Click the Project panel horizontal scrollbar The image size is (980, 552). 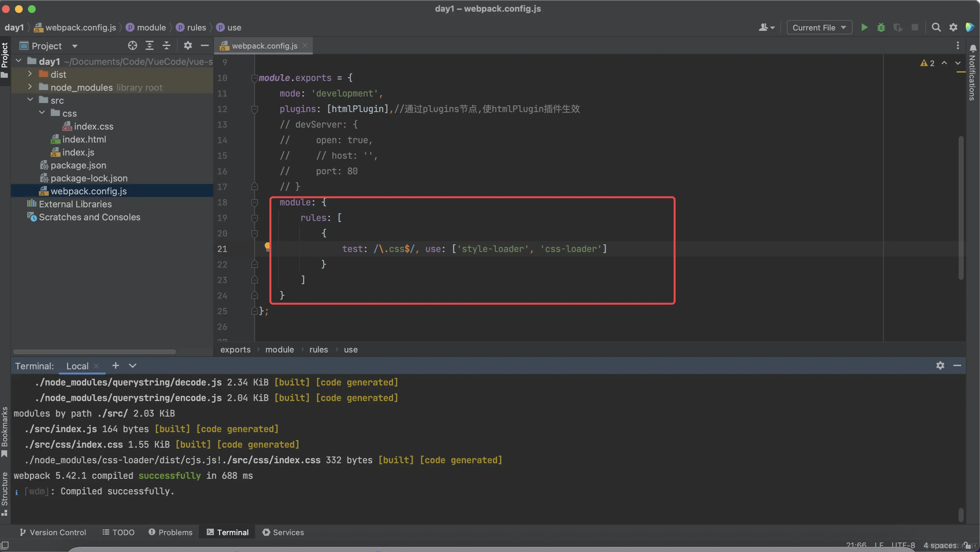(94, 352)
